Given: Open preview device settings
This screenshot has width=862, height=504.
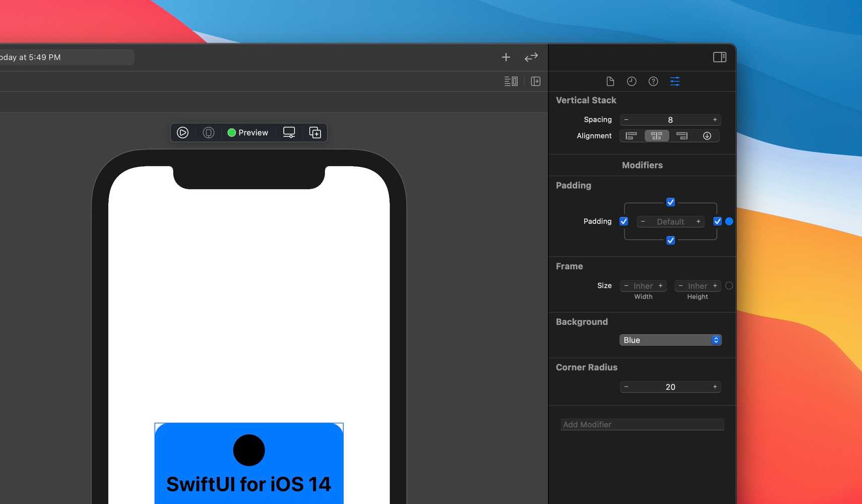Looking at the screenshot, I should pyautogui.click(x=288, y=133).
